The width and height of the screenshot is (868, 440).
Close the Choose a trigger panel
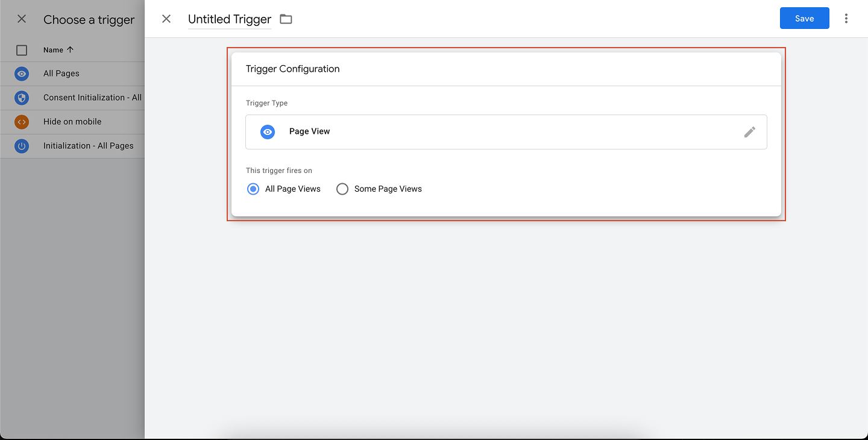22,19
